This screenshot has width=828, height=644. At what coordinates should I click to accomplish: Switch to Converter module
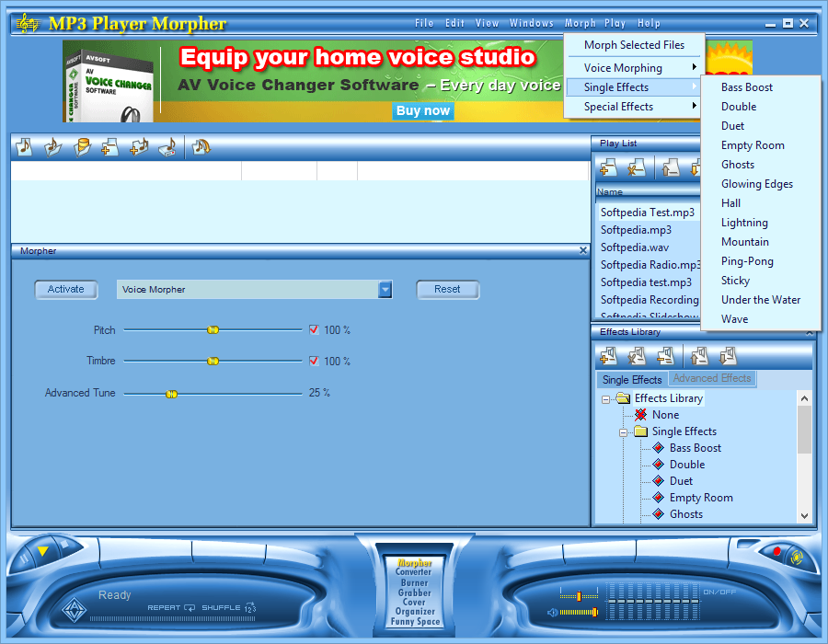[413, 572]
